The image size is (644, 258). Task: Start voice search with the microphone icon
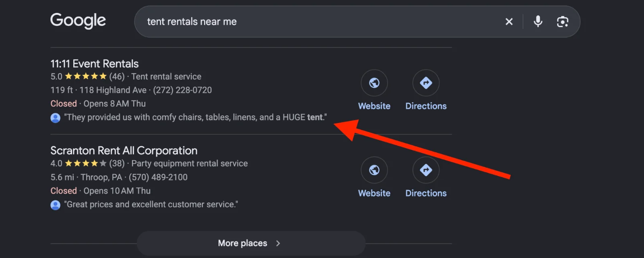click(538, 21)
